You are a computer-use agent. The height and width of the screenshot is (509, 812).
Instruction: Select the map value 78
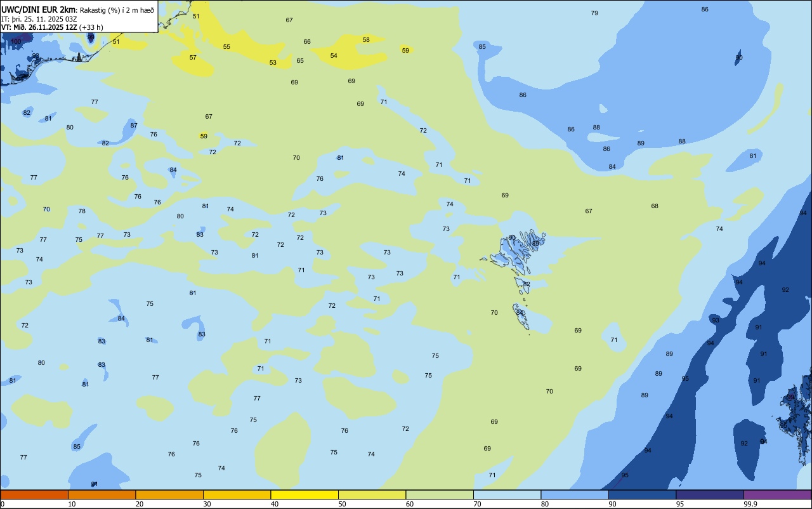click(x=82, y=211)
